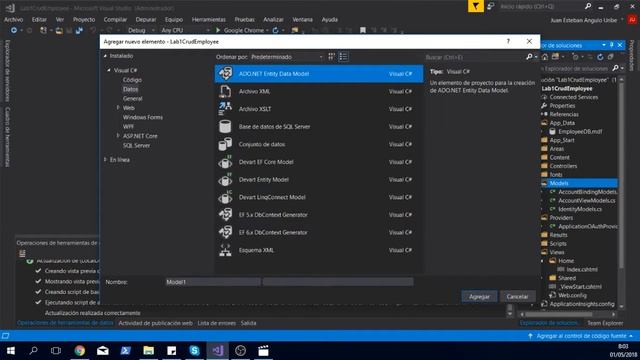
Task: Open the Google Chrome browser dropdown arrow
Action: [267, 30]
